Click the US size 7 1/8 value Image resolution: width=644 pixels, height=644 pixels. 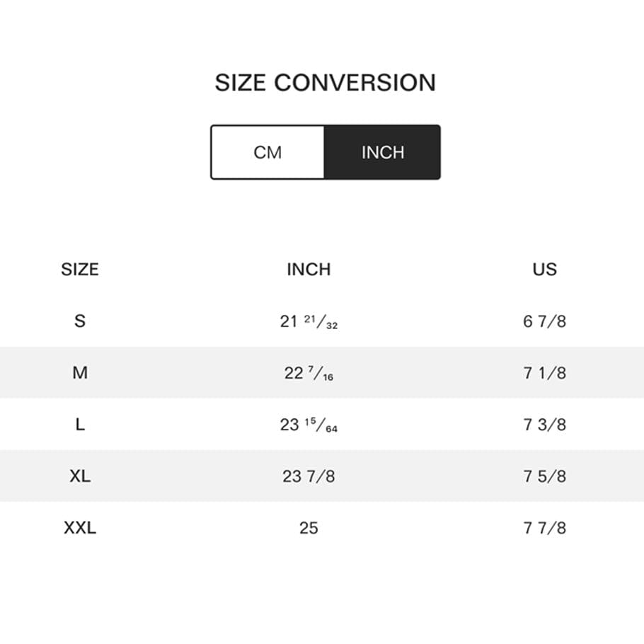click(x=544, y=373)
